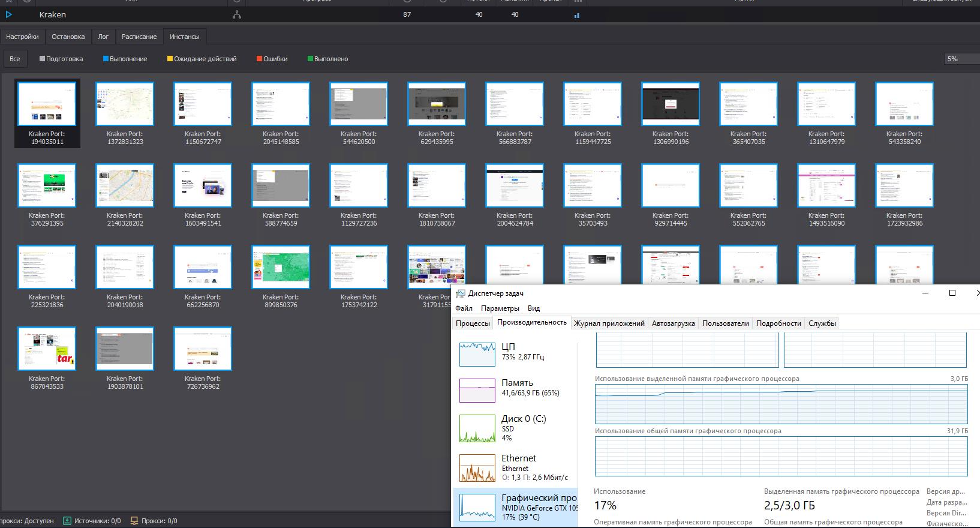The width and height of the screenshot is (980, 528).
Task: Click the Источники download icon in status bar
Action: [x=67, y=521]
